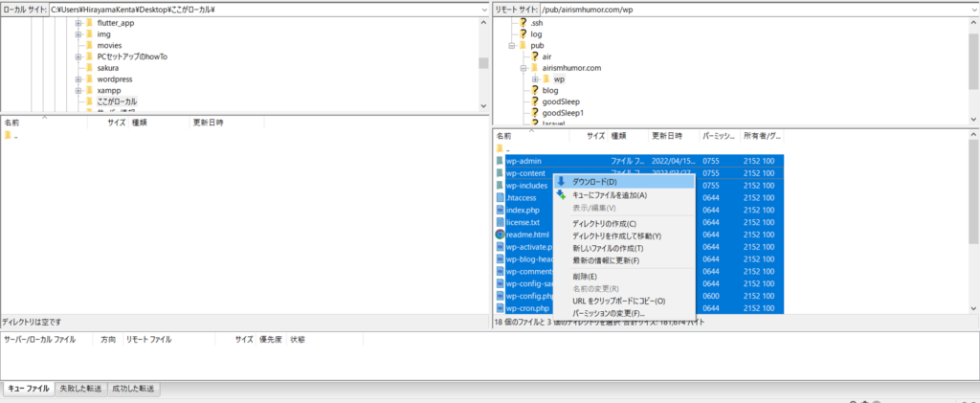The image size is (980, 403).
Task: Click the add-to-queue icon in context menu
Action: [x=561, y=194]
